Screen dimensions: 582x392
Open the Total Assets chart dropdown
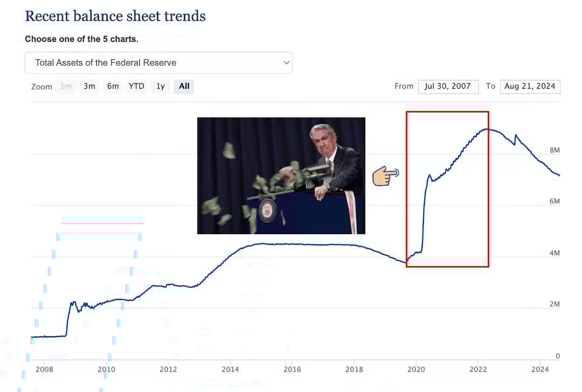tap(158, 62)
